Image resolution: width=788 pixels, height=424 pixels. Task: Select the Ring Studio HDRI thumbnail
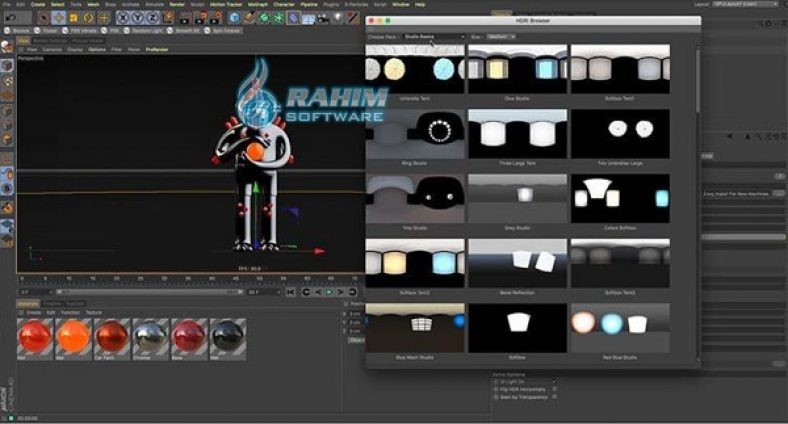click(x=415, y=132)
